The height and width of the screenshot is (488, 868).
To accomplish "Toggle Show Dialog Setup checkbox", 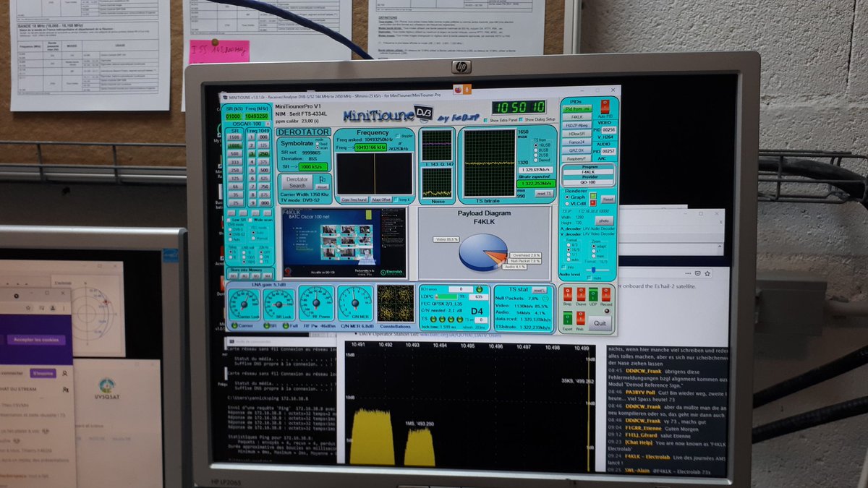I will (x=521, y=120).
